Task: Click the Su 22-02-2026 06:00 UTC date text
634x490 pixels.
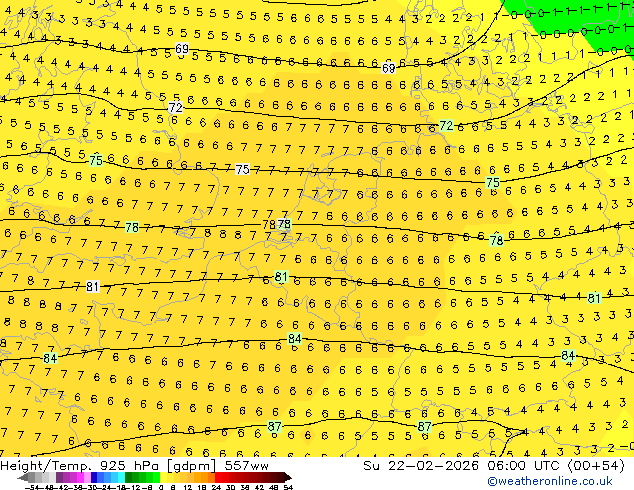Action: click(x=463, y=466)
